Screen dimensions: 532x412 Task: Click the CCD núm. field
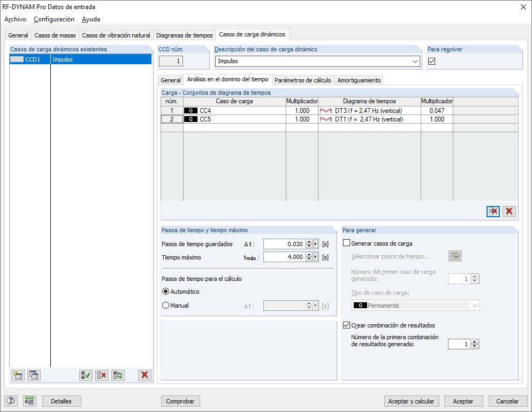tap(171, 62)
